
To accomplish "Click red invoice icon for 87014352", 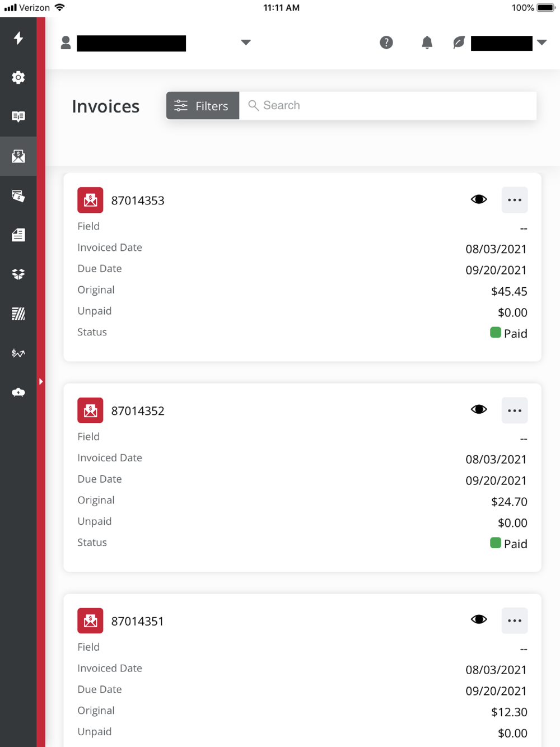I will (x=90, y=410).
